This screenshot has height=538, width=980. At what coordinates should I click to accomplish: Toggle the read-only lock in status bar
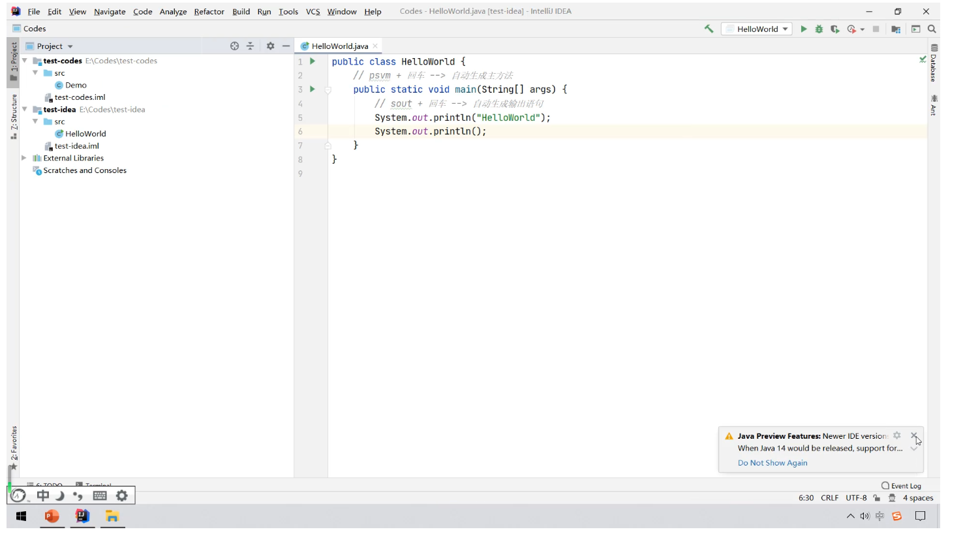click(x=876, y=498)
